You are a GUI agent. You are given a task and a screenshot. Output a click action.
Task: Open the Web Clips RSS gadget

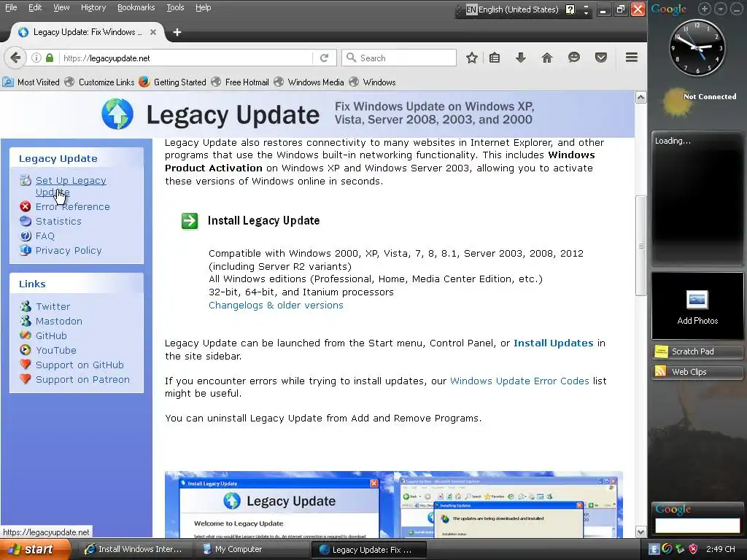697,372
